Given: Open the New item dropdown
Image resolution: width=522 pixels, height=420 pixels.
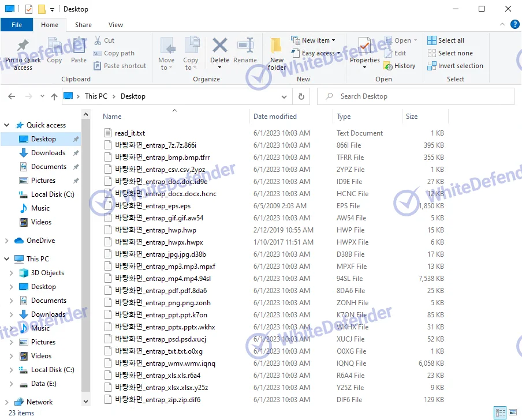Looking at the screenshot, I should pyautogui.click(x=318, y=40).
